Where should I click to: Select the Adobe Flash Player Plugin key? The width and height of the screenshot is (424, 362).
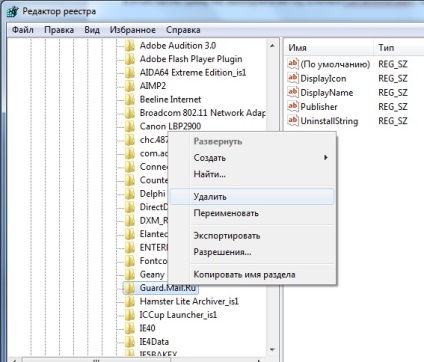click(x=191, y=59)
